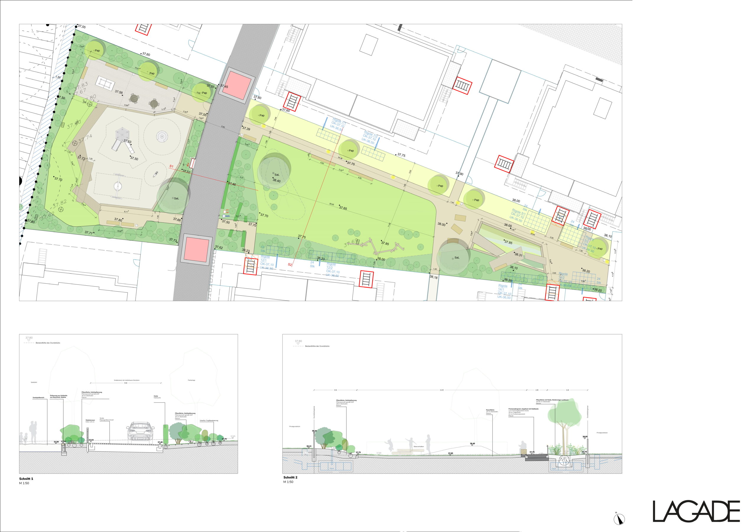Click the upper pink square on the road

[x=237, y=86]
